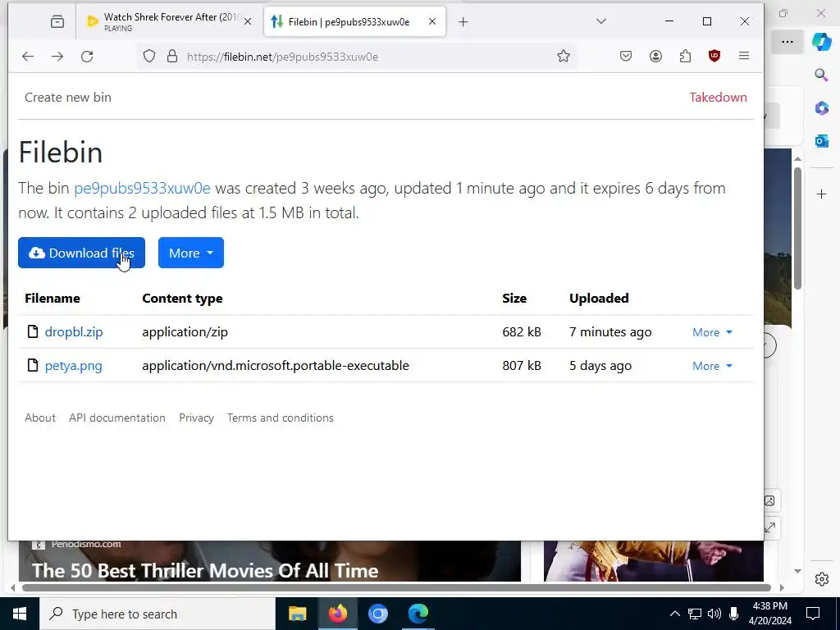Open the About footer link

40,418
